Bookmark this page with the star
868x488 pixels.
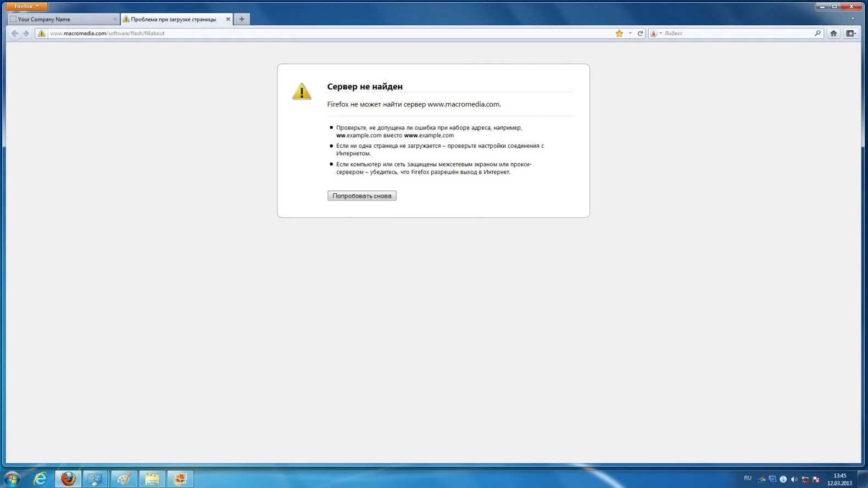pos(619,33)
